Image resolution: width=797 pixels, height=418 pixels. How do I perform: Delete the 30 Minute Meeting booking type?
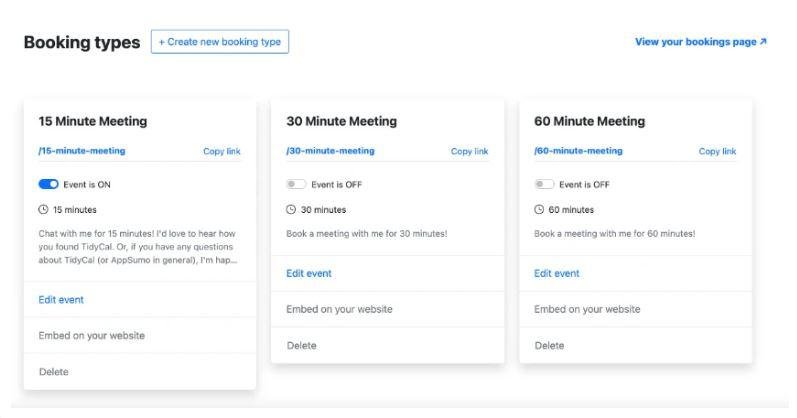coord(301,346)
